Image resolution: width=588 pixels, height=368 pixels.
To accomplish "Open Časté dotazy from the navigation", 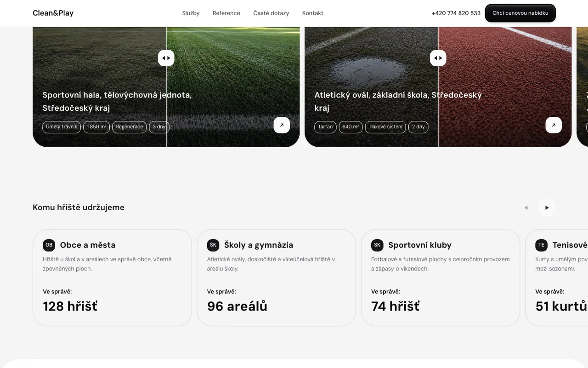I will (271, 13).
